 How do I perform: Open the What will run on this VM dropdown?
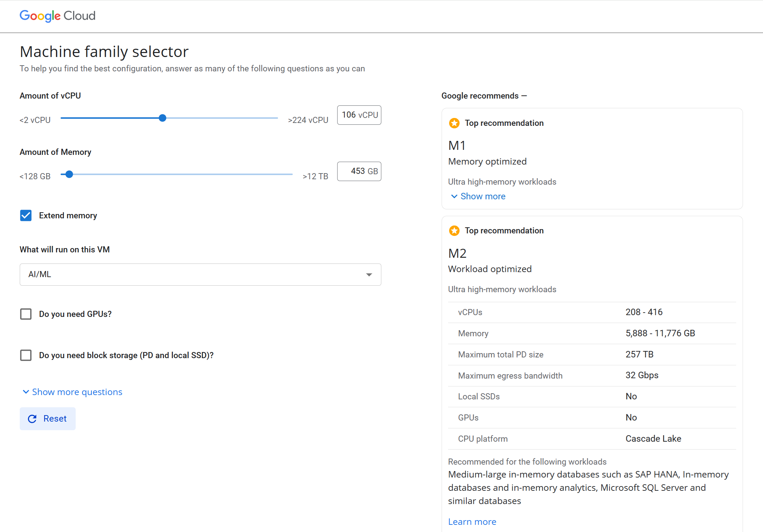200,275
